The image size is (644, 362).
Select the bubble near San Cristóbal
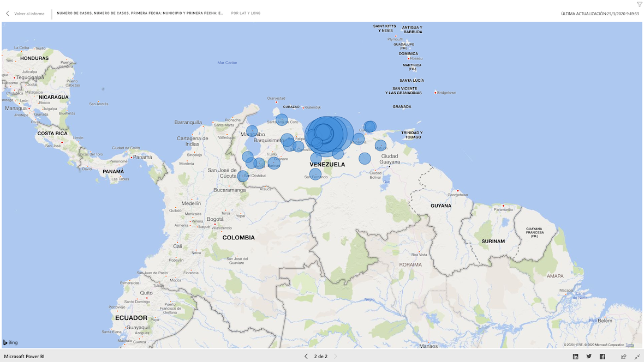[243, 176]
